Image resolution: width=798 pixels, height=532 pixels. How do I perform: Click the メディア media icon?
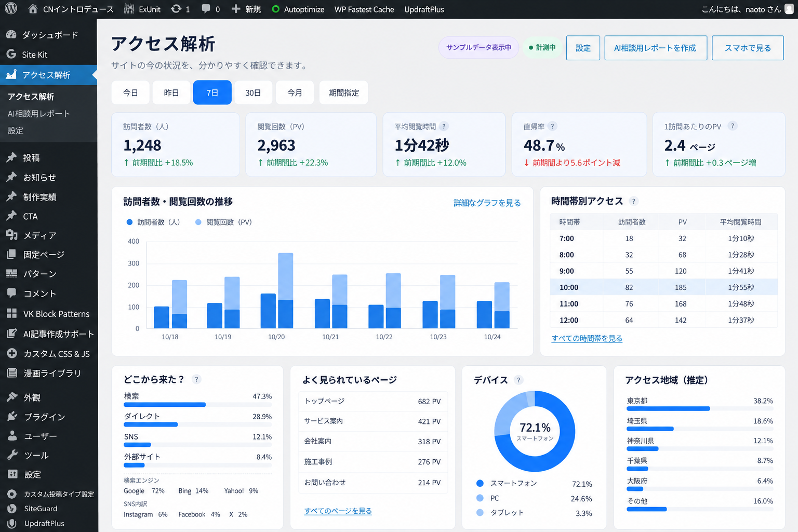click(x=11, y=235)
